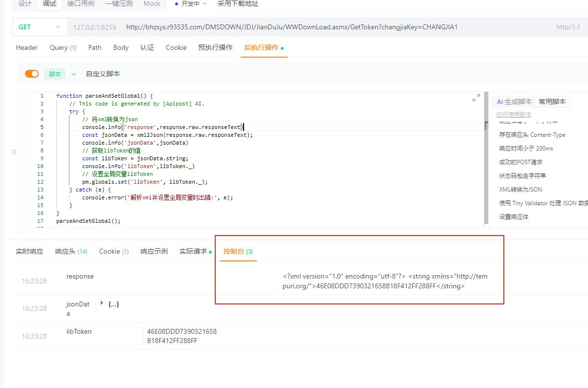The height and width of the screenshot is (388, 588).
Task: Click the 脚本 tag button
Action: [55, 74]
